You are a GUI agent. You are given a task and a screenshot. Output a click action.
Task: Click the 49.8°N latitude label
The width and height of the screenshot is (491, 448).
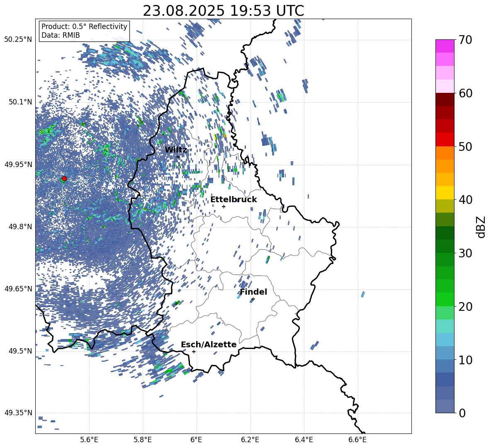click(x=20, y=227)
